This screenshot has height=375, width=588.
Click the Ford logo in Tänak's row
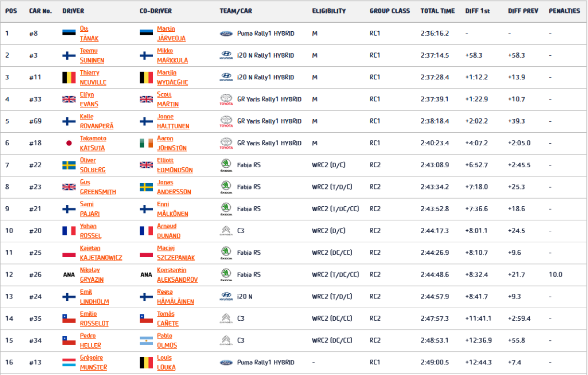point(226,34)
